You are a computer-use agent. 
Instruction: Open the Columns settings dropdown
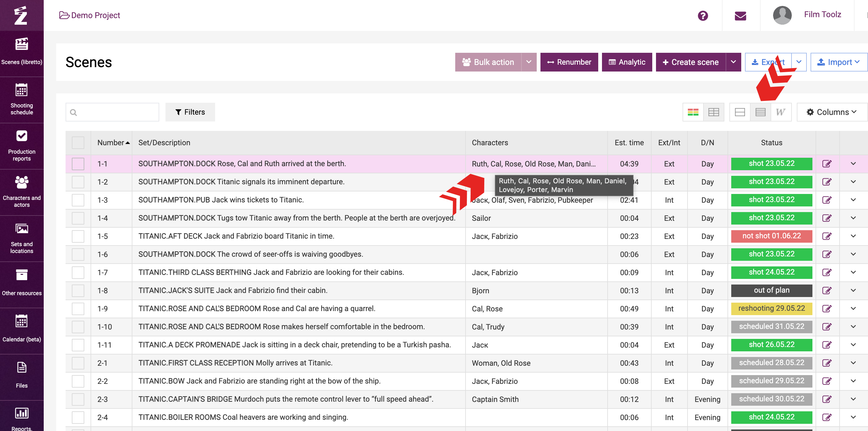tap(831, 112)
